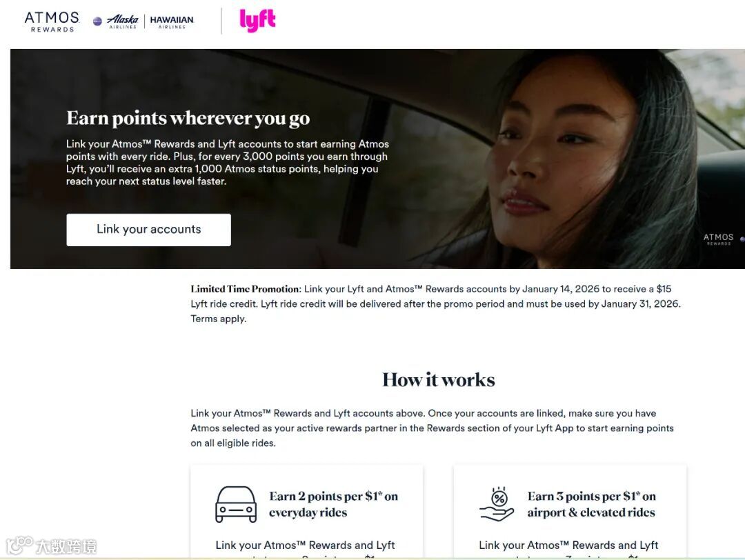This screenshot has width=745, height=560.
Task: Click the hero paragraph about extra 1,000 status points
Action: (228, 163)
